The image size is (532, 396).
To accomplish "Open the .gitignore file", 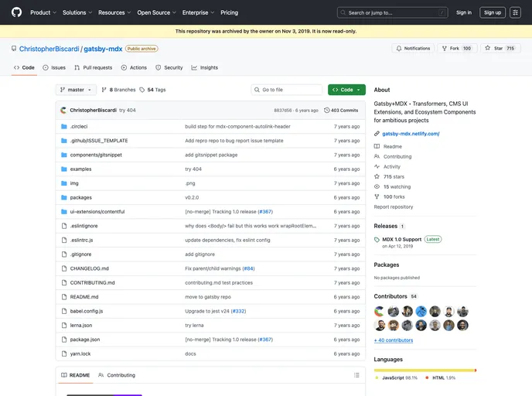I will click(80, 254).
